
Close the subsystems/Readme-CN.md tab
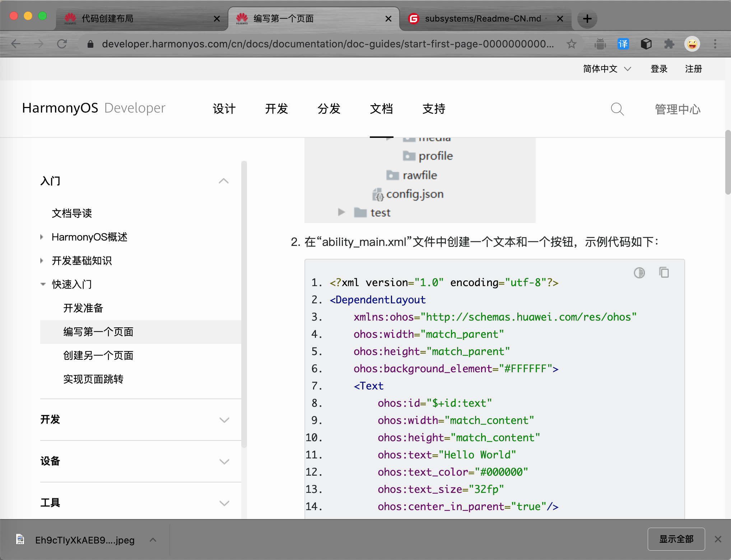point(560,19)
